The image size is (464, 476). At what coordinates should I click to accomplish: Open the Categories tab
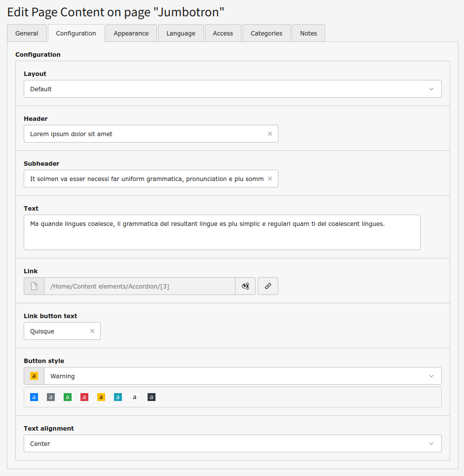[267, 34]
